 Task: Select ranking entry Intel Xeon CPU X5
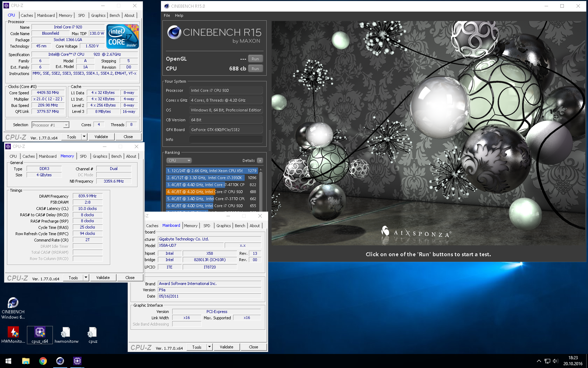coord(212,171)
